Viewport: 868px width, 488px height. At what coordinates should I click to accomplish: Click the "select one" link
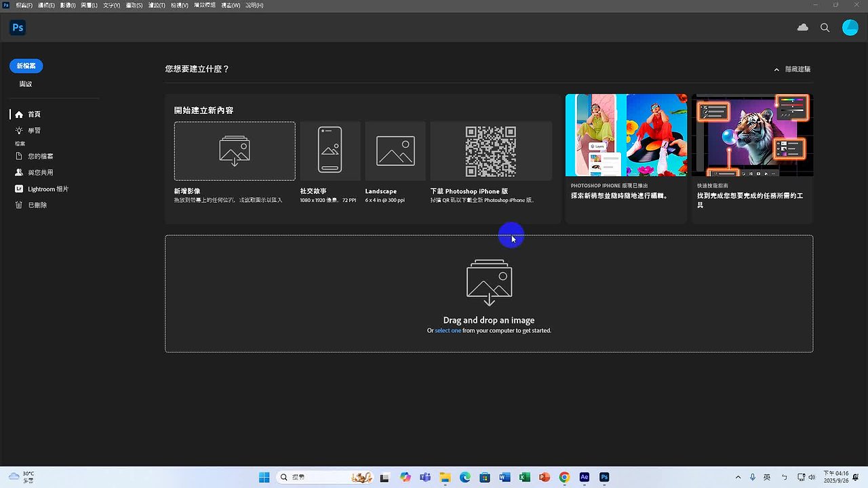(448, 331)
